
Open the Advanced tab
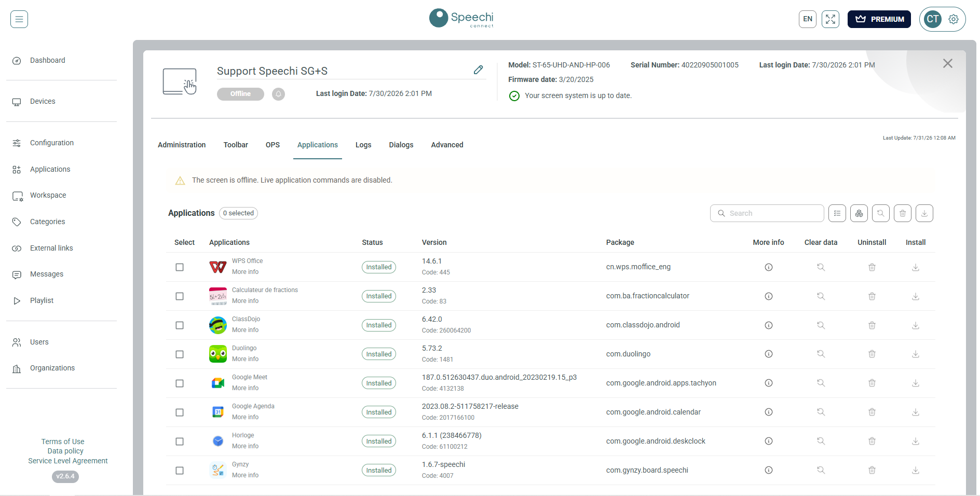pyautogui.click(x=447, y=145)
